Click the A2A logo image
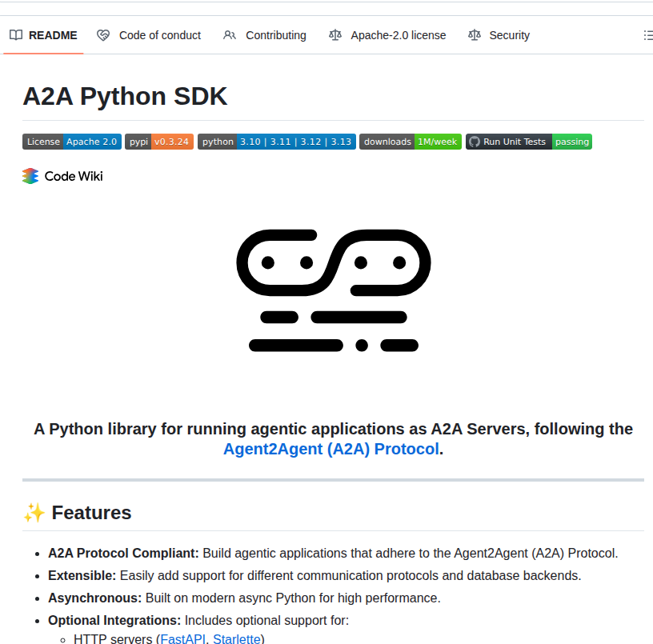The width and height of the screenshot is (653, 644). 333,290
